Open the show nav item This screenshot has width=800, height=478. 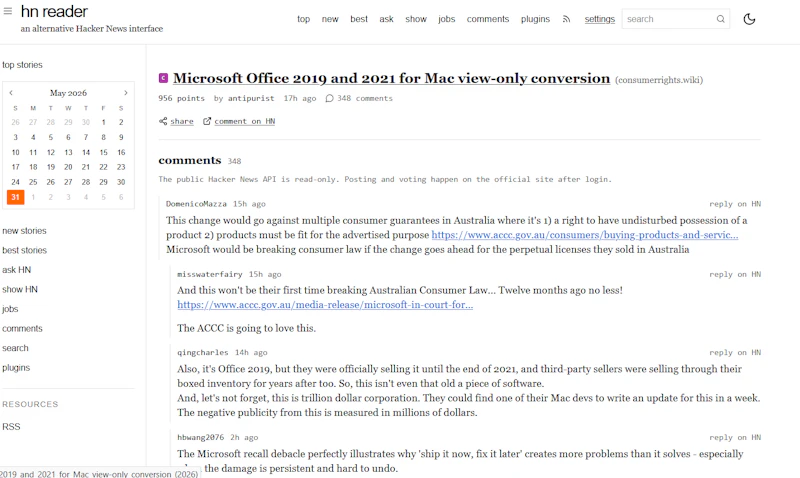coord(416,19)
